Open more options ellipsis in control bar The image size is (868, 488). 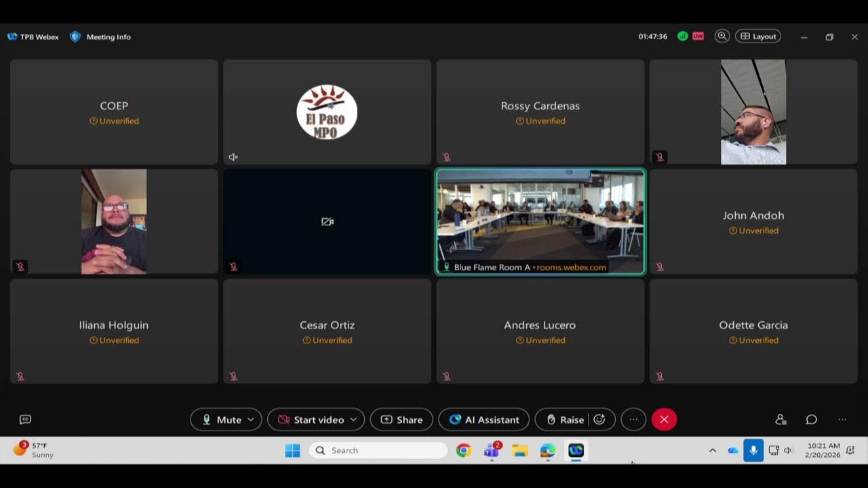tap(633, 420)
